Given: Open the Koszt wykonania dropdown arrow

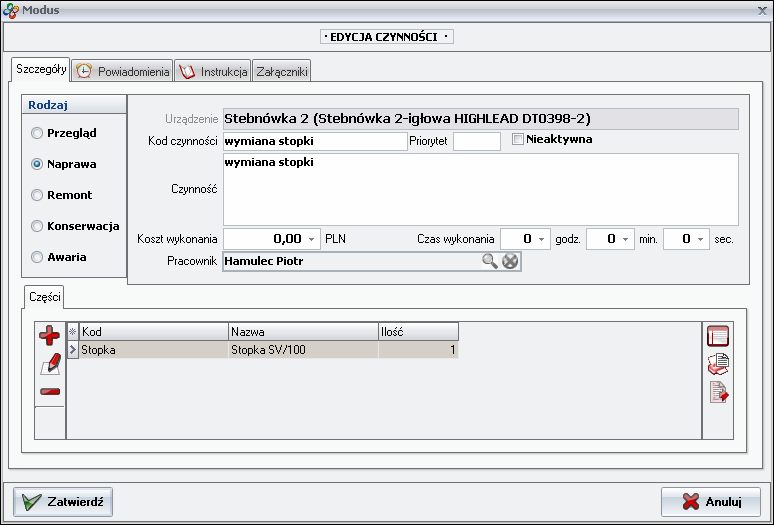Looking at the screenshot, I should pos(312,239).
